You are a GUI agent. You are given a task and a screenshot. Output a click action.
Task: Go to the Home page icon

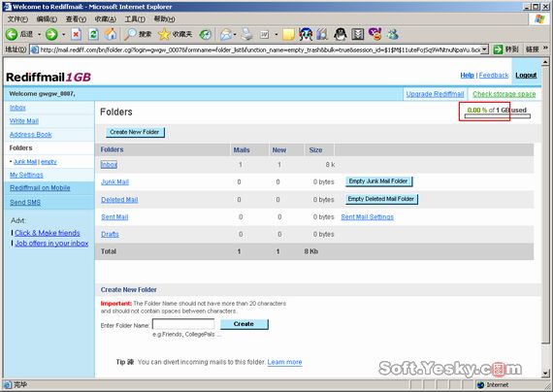coord(111,34)
